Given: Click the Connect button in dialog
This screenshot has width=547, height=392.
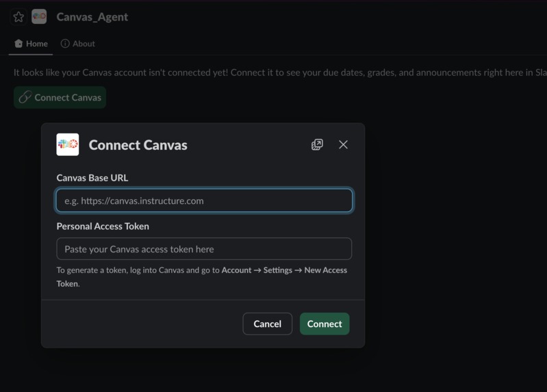Looking at the screenshot, I should click(x=325, y=324).
